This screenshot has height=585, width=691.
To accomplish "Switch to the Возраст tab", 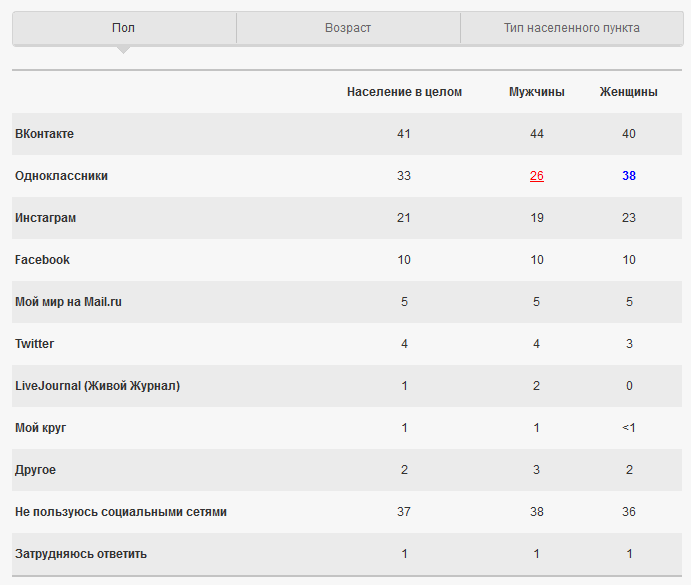I will 348,28.
